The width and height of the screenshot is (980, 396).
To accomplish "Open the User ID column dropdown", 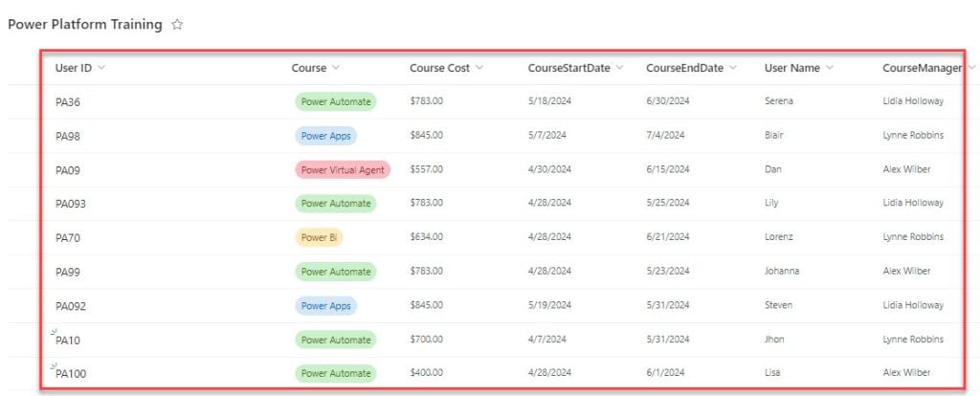I will [x=101, y=68].
